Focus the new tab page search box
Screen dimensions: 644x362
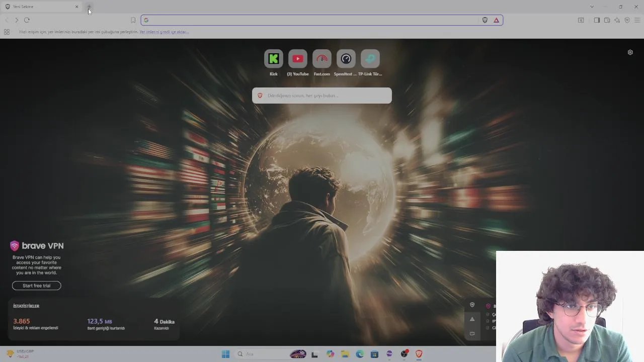coord(322,96)
